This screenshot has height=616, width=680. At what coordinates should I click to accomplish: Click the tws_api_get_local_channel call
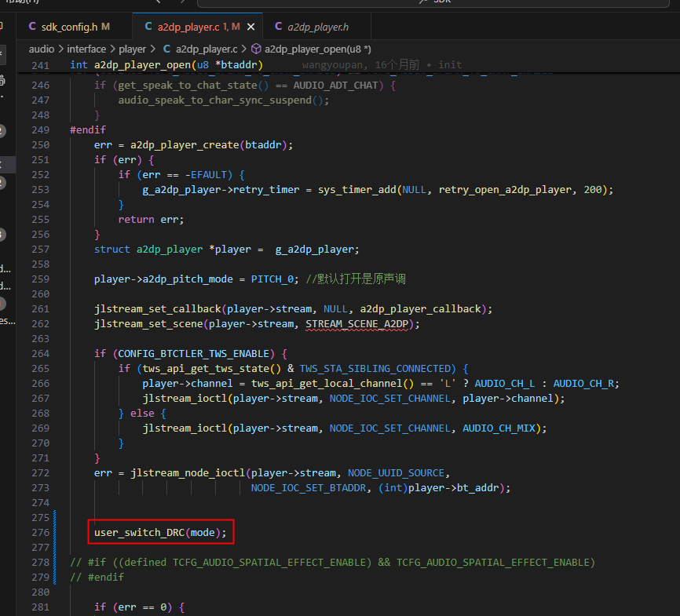pyautogui.click(x=327, y=384)
